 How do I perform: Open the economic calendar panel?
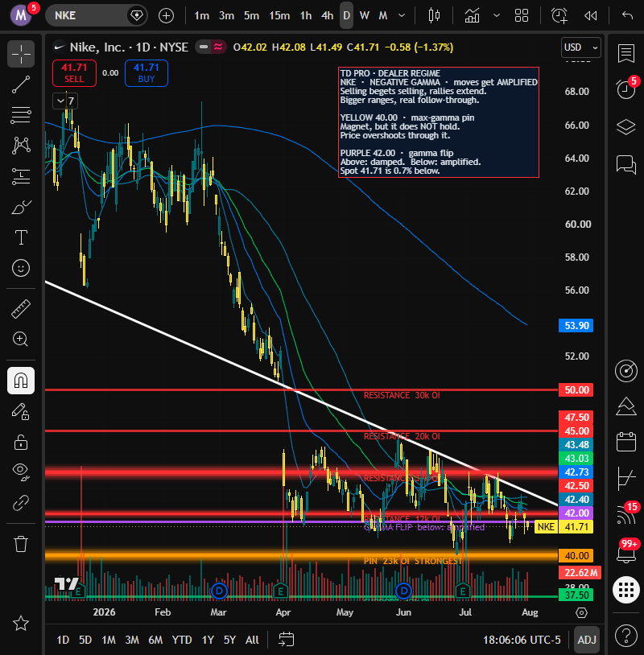[625, 442]
